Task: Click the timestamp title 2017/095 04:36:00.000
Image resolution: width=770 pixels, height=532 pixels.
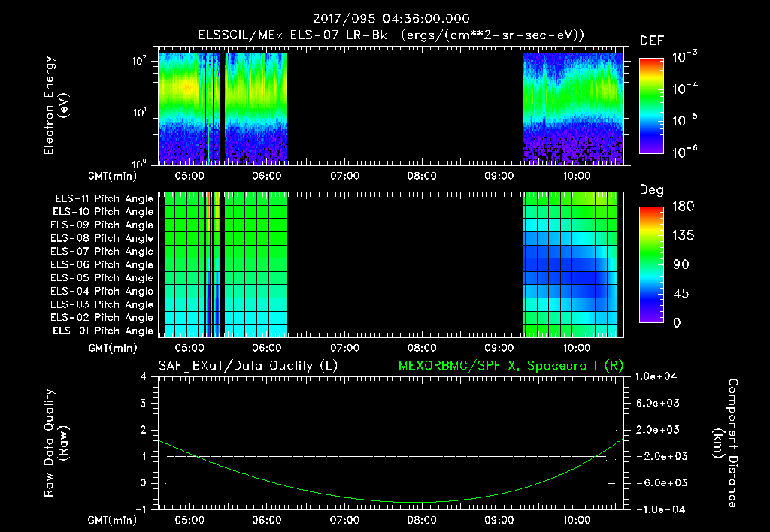Action: click(x=391, y=19)
